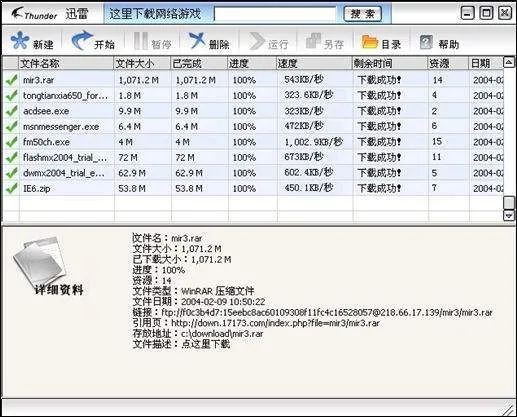The height and width of the screenshot is (417, 517).
Task: Select the 这里下载网络游戏 banner tab
Action: point(155,14)
